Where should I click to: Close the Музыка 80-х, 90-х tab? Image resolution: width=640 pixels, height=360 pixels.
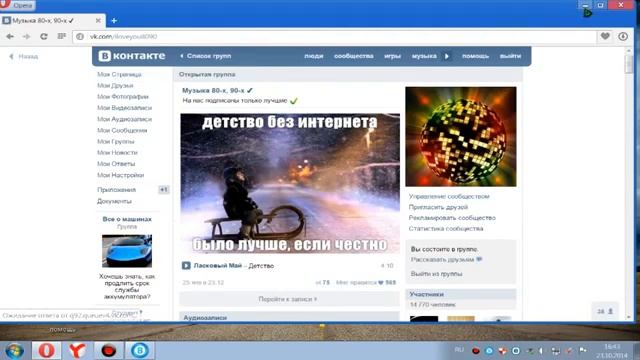point(98,20)
